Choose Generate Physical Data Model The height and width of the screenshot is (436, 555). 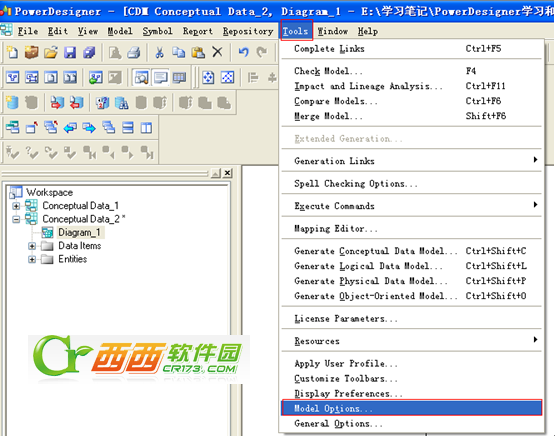pyautogui.click(x=411, y=281)
